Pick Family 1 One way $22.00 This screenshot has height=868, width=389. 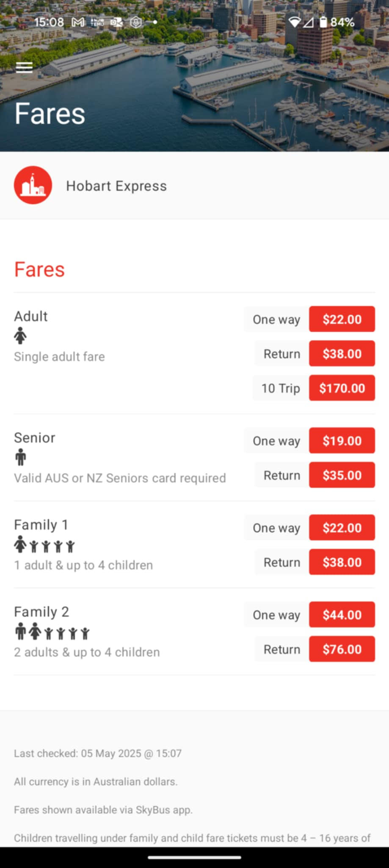coord(309,528)
